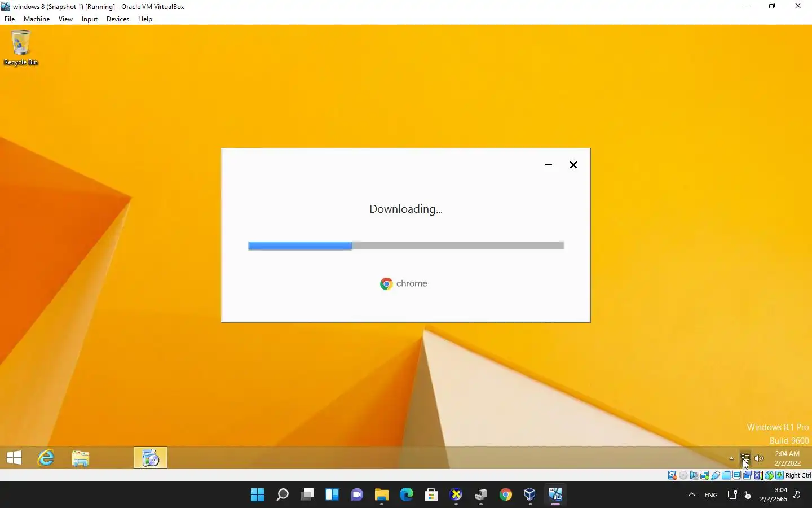Screen dimensions: 812x508
Task: Click the VirtualBox USB devices indicator
Action: (716, 475)
